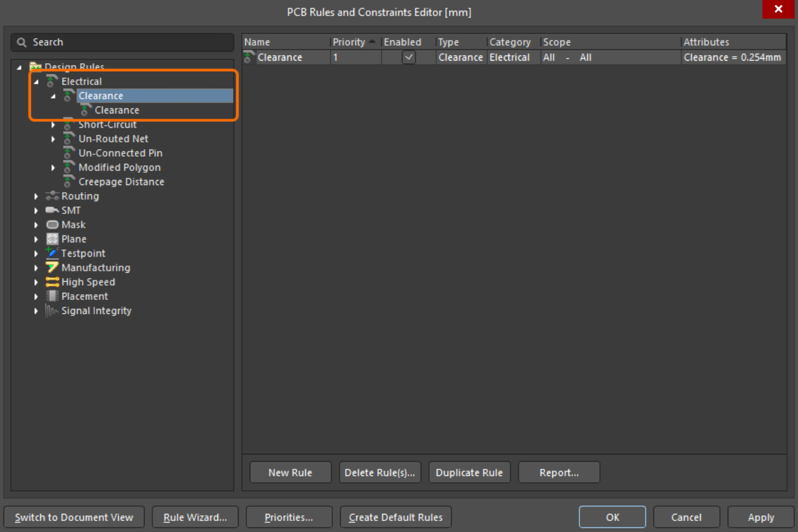Open the Rule Wizard
Image resolution: width=798 pixels, height=532 pixels.
195,517
